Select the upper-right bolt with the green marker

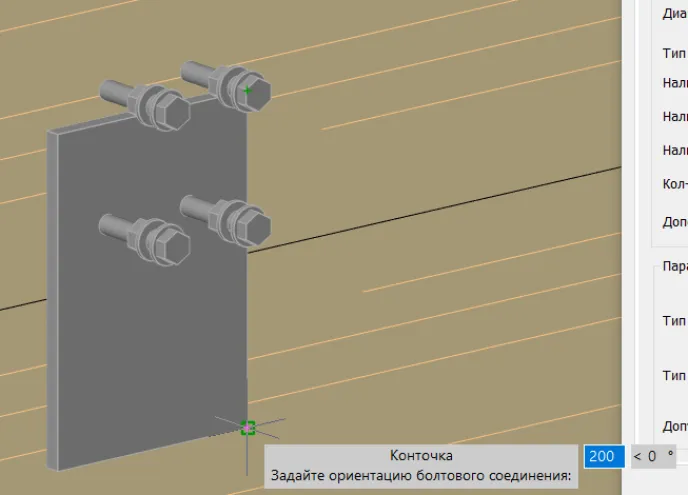(x=227, y=82)
